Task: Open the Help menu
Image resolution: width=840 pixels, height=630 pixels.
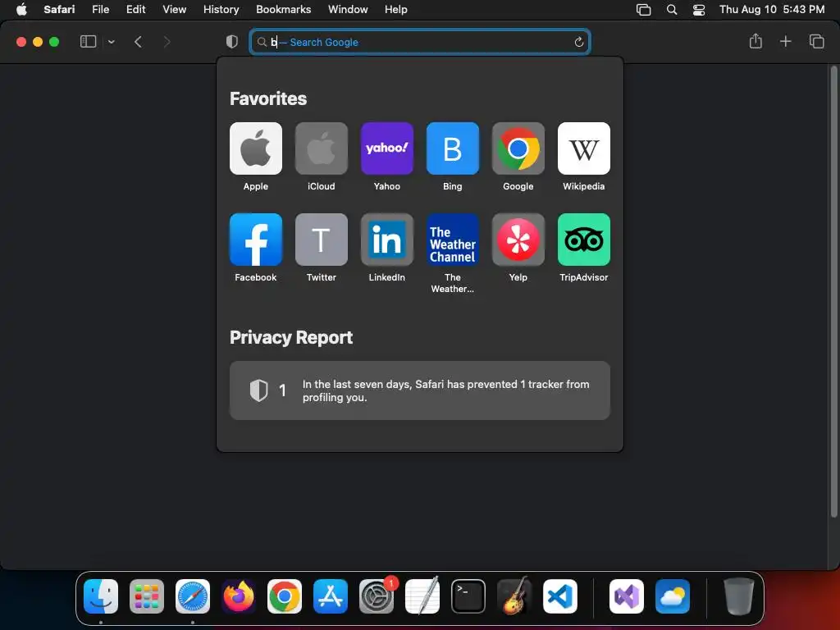Action: coord(396,9)
